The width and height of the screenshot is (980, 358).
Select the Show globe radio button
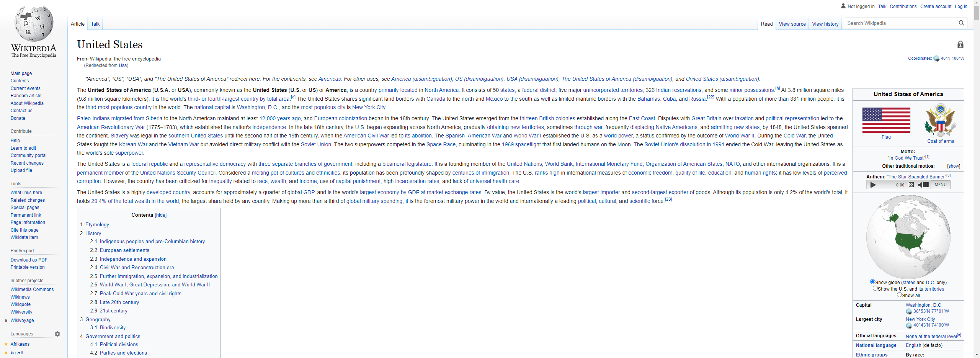pos(872,282)
